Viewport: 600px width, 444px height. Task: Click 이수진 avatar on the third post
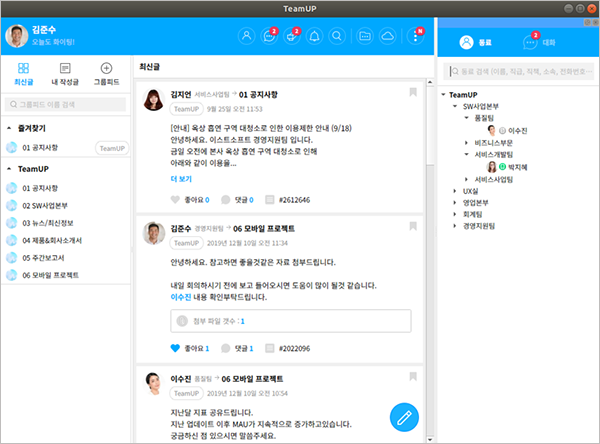[153, 384]
